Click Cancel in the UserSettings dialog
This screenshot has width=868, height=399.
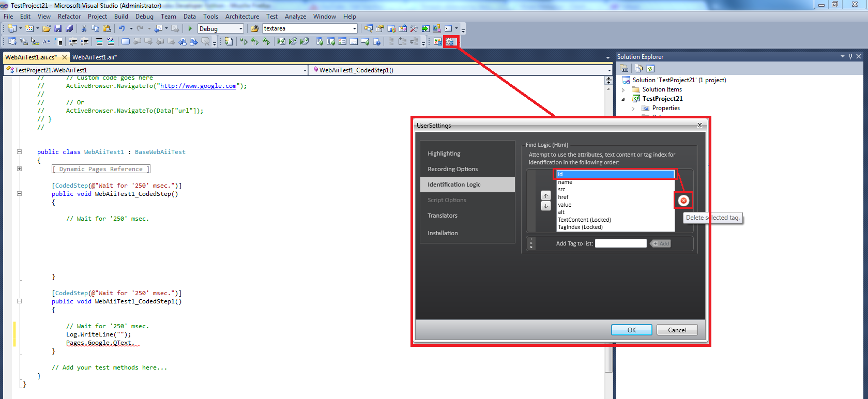click(677, 330)
